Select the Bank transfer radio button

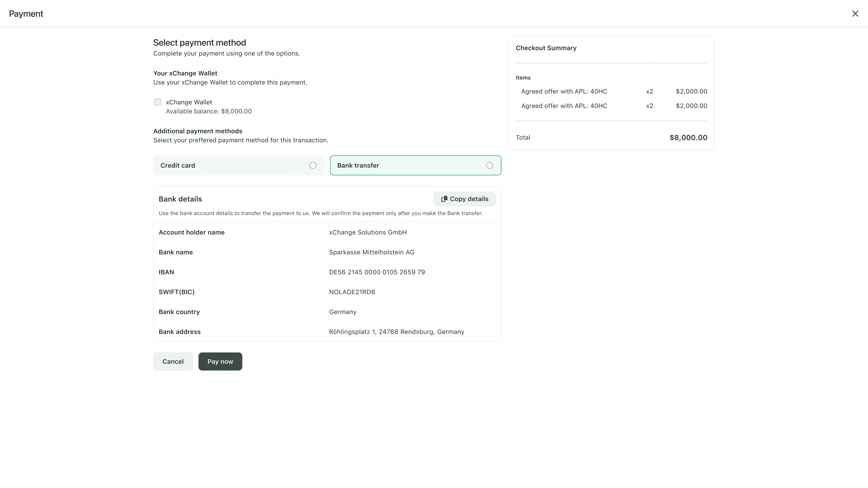click(489, 165)
